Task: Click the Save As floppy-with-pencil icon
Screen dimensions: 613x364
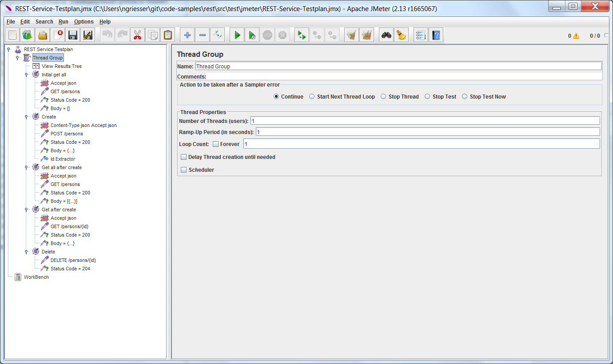Action: click(x=88, y=35)
